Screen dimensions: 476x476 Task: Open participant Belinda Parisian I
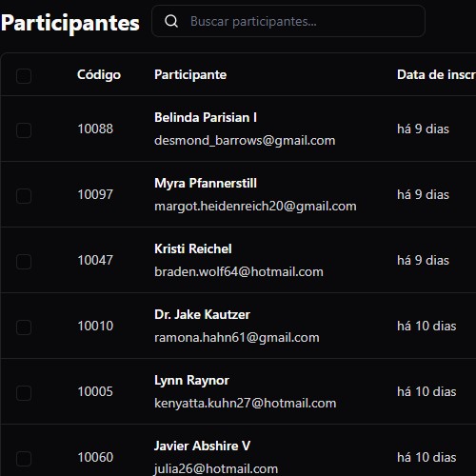tap(206, 117)
